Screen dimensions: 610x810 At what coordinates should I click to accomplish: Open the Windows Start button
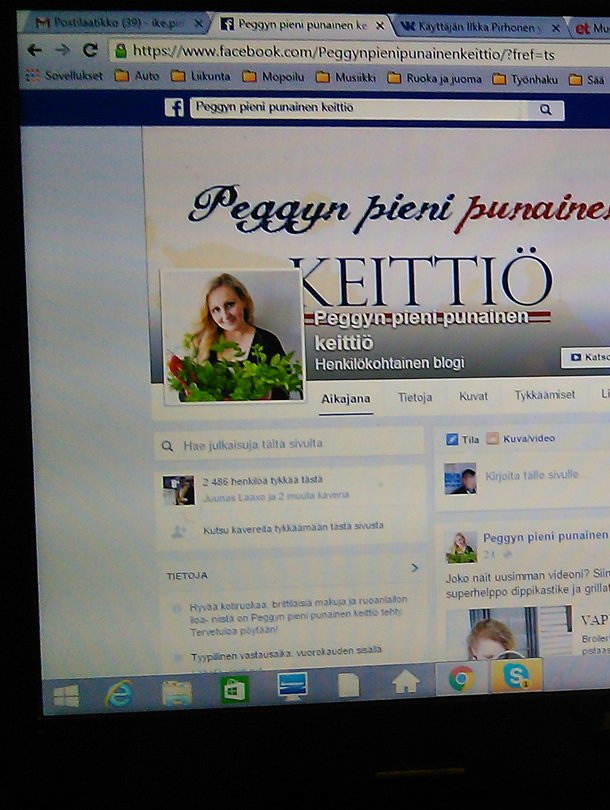click(x=66, y=695)
